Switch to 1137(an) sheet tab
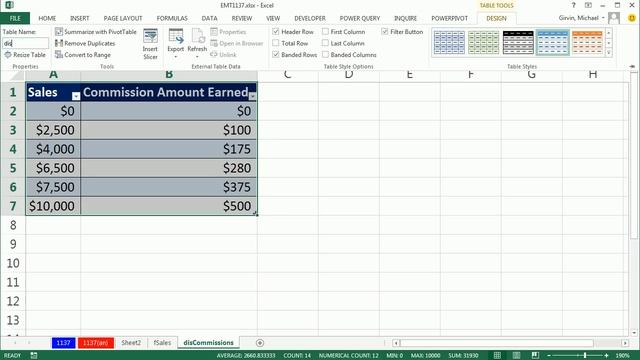640x360 pixels. (x=96, y=343)
